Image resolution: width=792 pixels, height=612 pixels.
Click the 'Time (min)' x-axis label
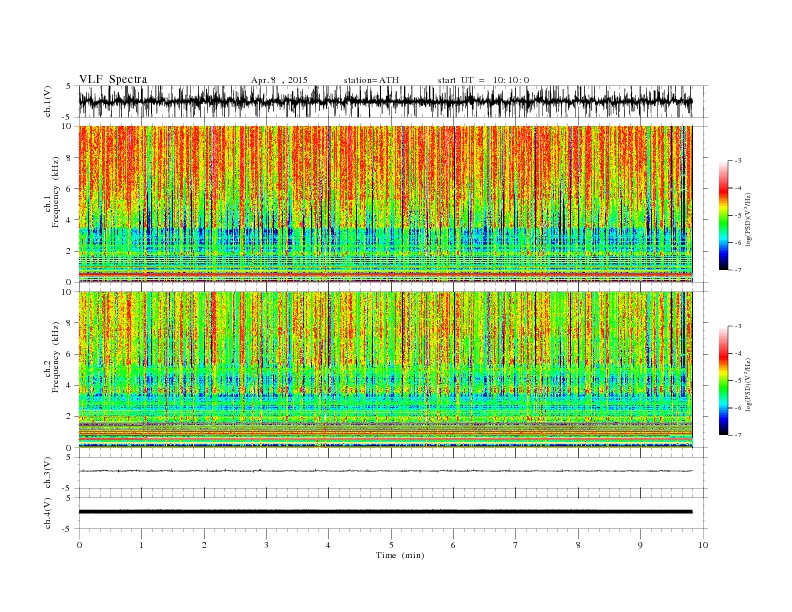[400, 555]
